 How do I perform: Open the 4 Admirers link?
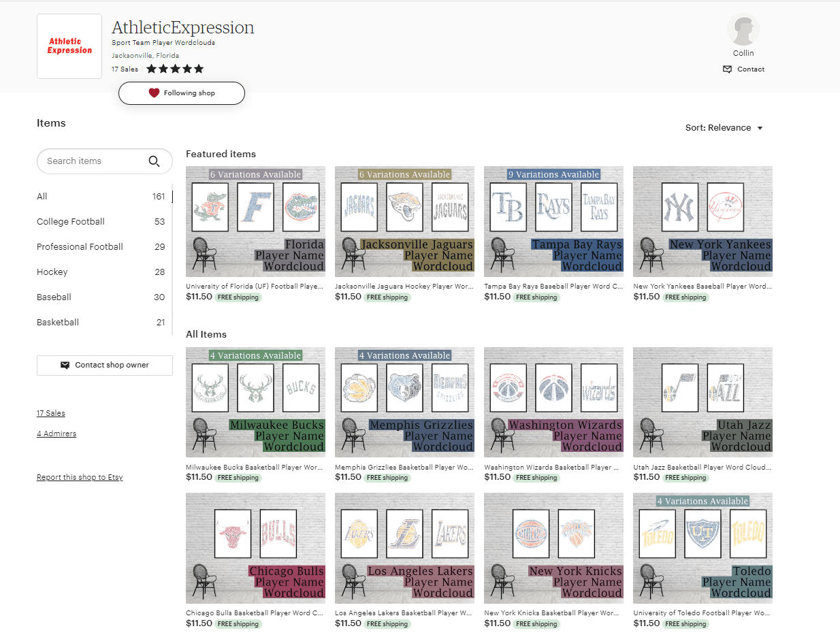[56, 434]
